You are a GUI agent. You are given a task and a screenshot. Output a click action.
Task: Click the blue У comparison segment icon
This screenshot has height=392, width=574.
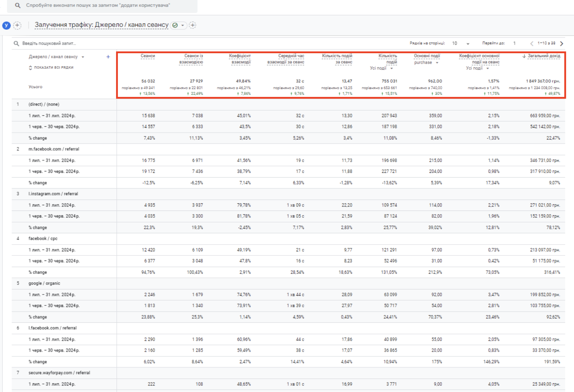pos(6,26)
